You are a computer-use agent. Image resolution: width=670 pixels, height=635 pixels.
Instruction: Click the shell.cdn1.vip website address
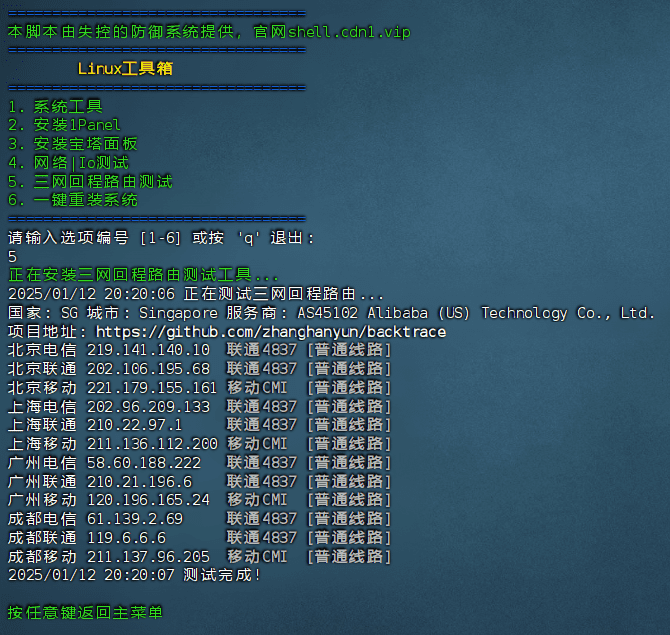349,32
